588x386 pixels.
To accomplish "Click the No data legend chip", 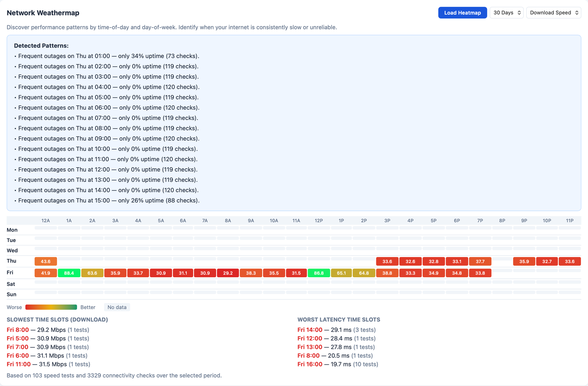I will tap(117, 307).
